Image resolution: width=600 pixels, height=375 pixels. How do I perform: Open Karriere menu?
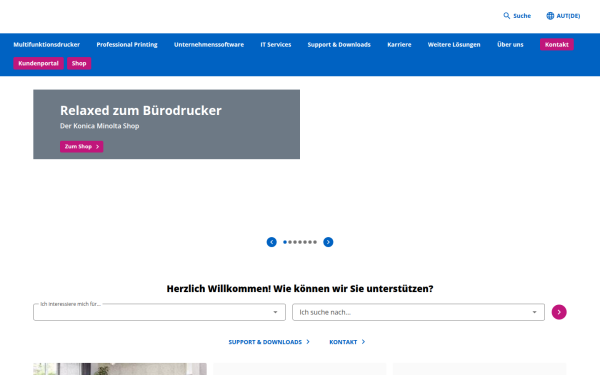(399, 45)
